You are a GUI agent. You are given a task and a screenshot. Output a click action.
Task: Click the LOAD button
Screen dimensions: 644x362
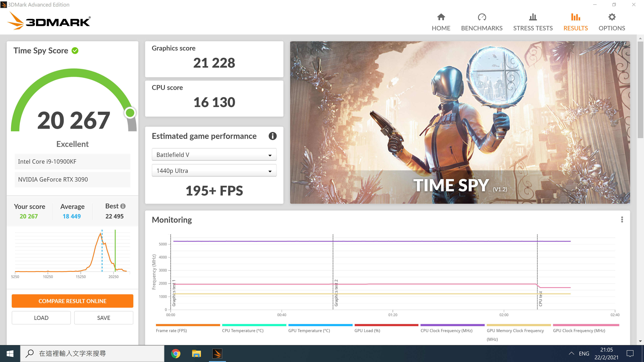tap(41, 318)
